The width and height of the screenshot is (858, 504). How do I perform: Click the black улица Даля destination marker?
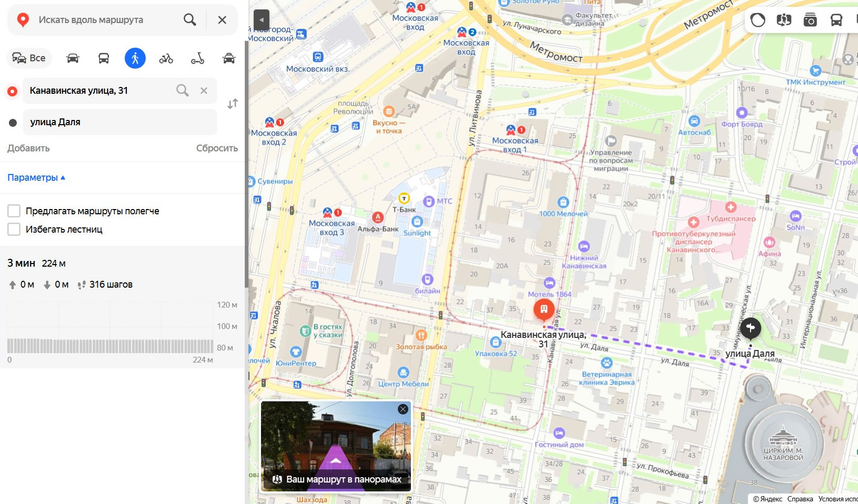751,328
